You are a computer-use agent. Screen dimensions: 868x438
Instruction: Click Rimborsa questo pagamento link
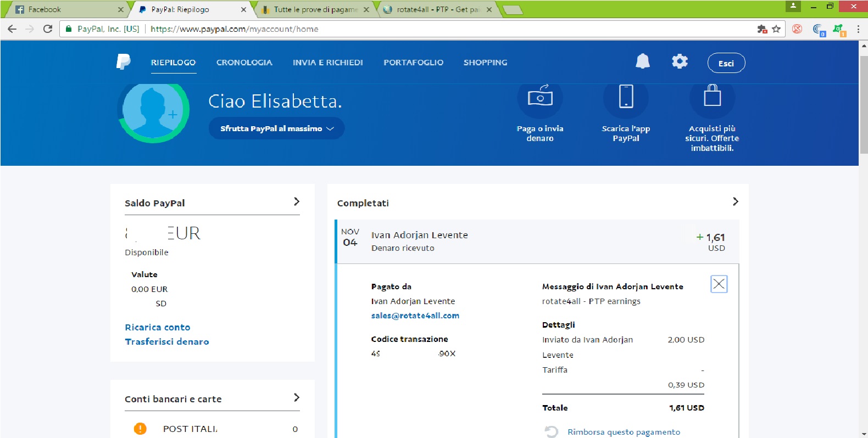pyautogui.click(x=624, y=432)
